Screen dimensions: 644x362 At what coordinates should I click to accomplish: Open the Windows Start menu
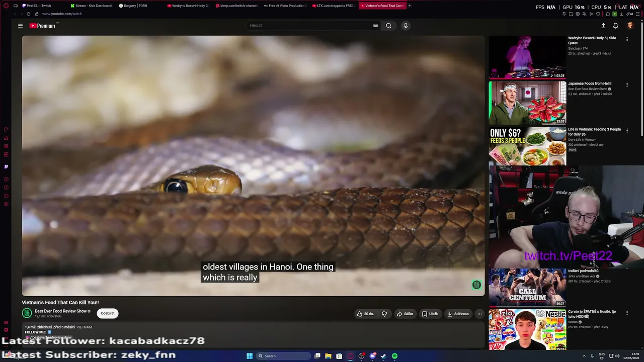click(x=250, y=356)
